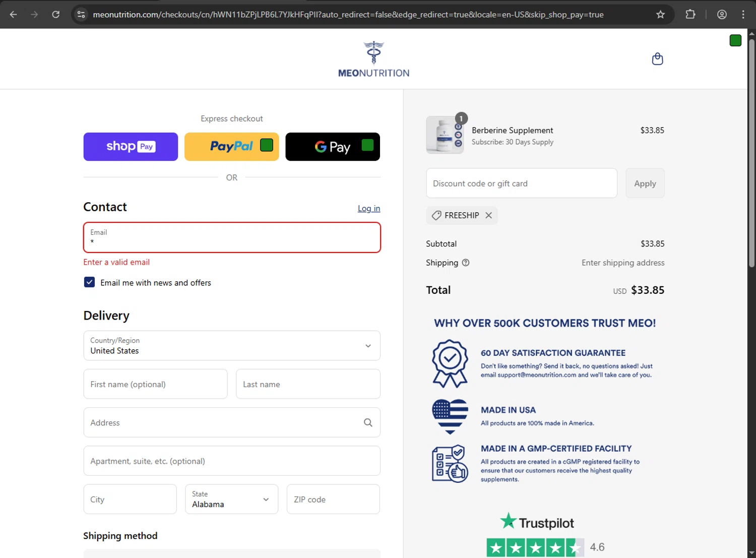The width and height of the screenshot is (756, 558).
Task: Click the 'Express checkout' heading
Action: point(232,118)
